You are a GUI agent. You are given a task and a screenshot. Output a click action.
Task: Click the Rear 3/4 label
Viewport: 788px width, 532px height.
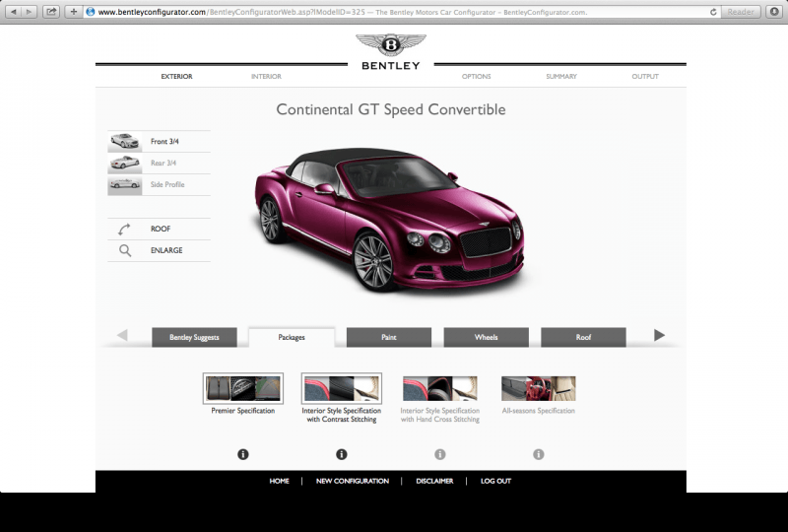[164, 163]
